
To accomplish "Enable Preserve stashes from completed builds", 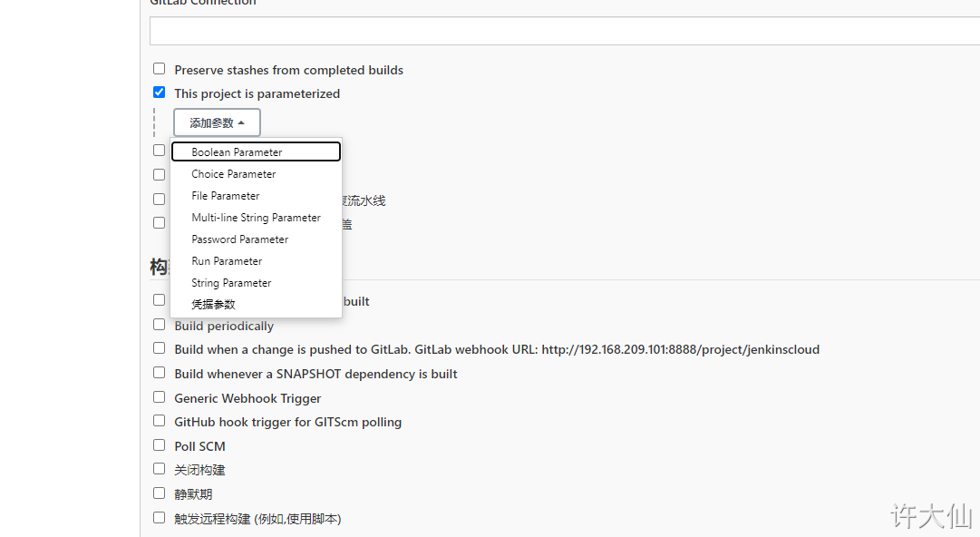I will click(160, 69).
